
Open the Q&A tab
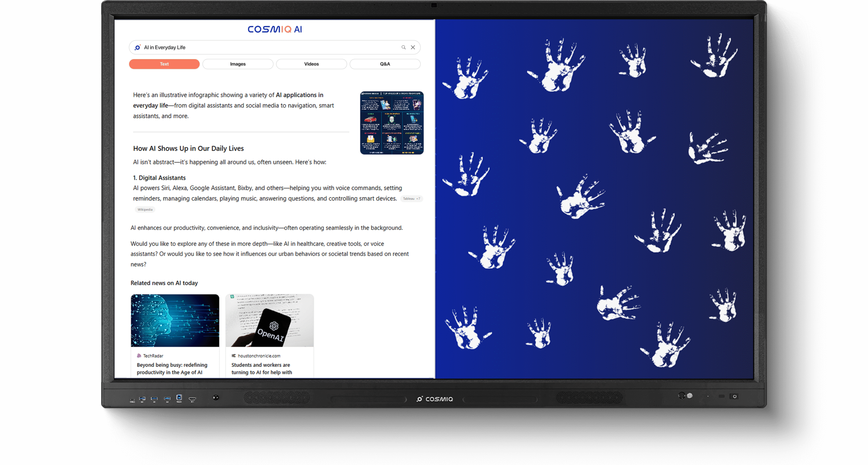(x=385, y=64)
